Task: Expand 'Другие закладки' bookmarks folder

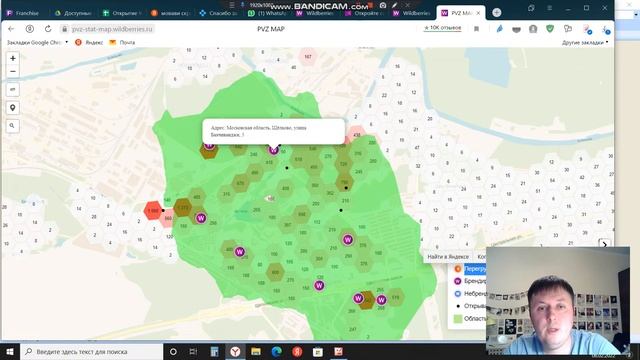Action: 585,42
